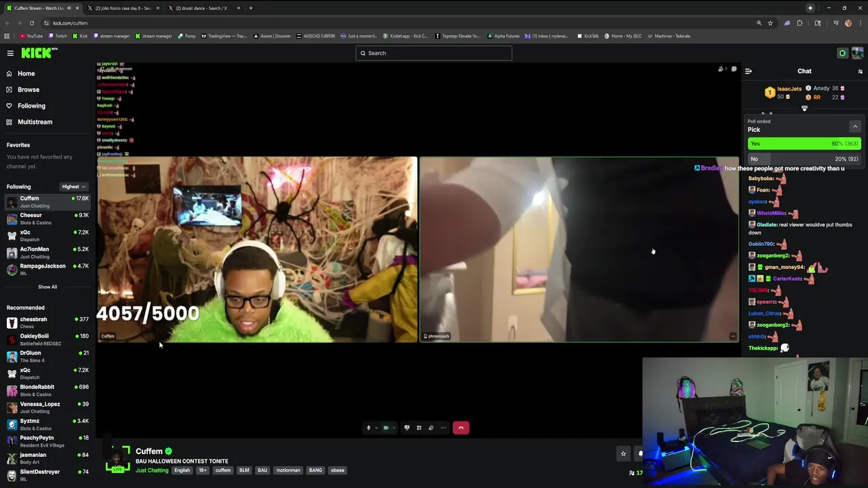Select the No poll option bar
The height and width of the screenshot is (488, 868).
click(x=804, y=159)
